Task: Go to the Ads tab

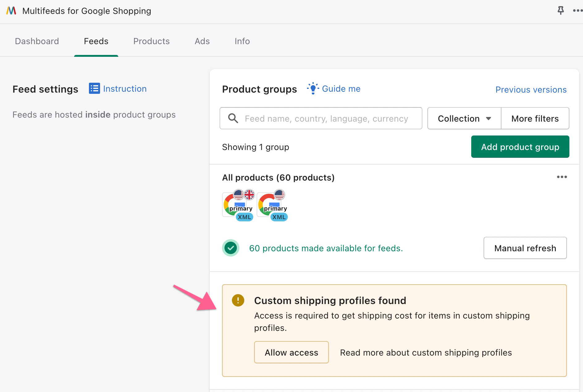Action: click(202, 41)
